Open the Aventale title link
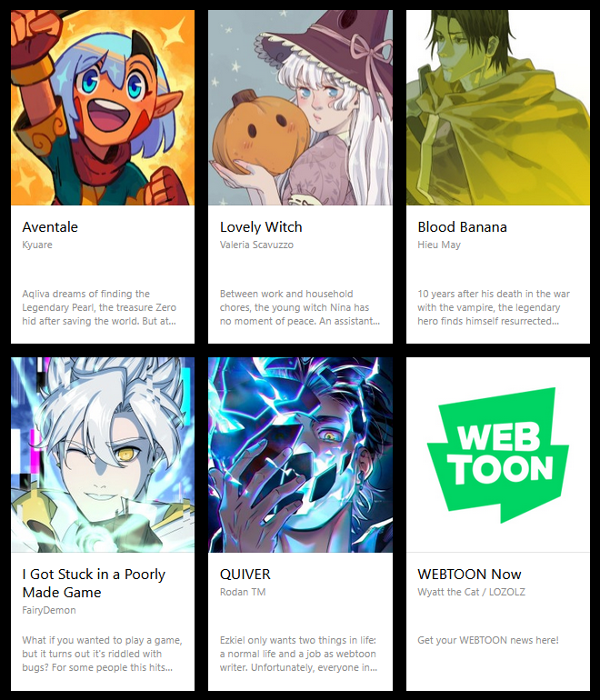 click(x=50, y=226)
